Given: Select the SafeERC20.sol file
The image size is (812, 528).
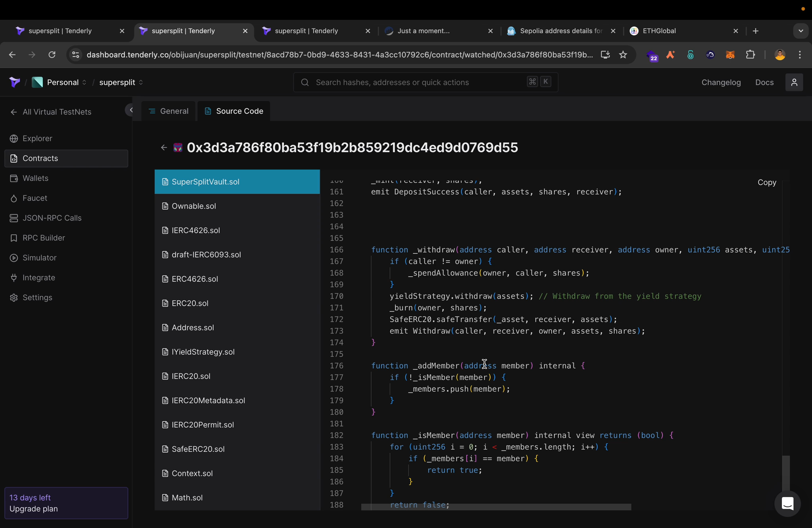Looking at the screenshot, I should click(237, 449).
